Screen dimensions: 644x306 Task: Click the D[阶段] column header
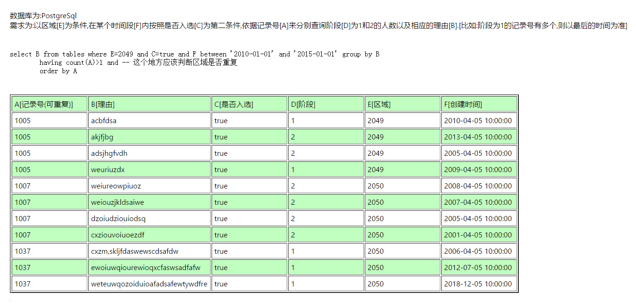(326, 104)
